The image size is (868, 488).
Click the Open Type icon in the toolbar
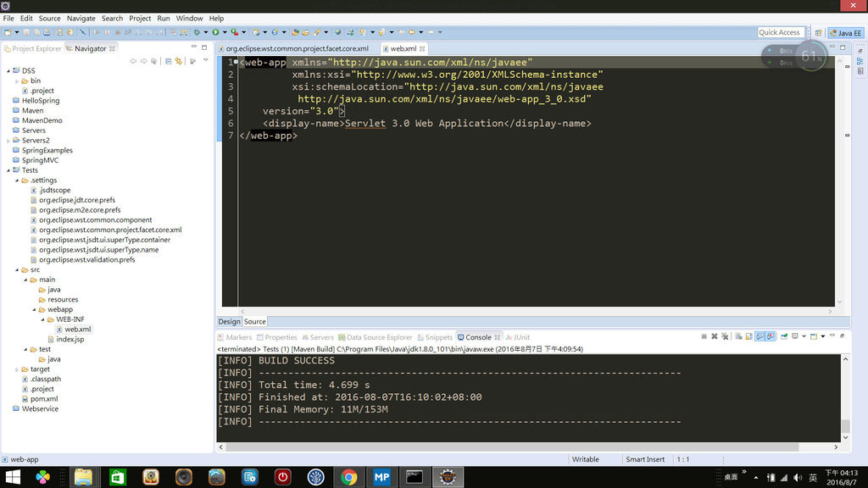coord(295,32)
